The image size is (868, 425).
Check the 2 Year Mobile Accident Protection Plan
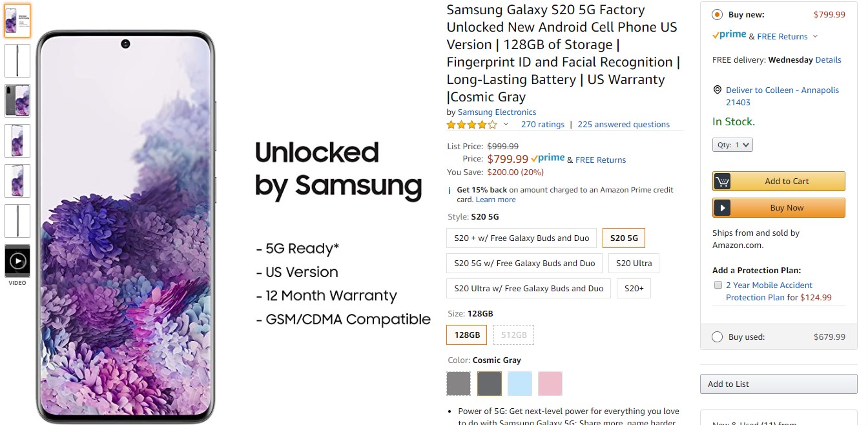click(x=718, y=285)
